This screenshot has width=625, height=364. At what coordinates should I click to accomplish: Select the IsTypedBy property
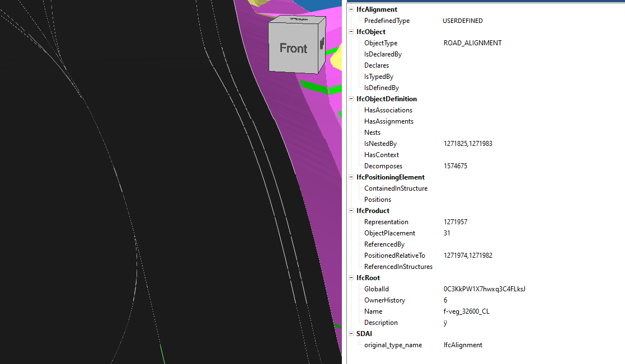379,77
